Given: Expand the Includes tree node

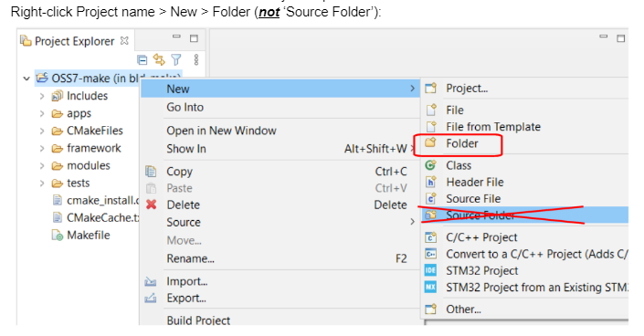Looking at the screenshot, I should 42,96.
